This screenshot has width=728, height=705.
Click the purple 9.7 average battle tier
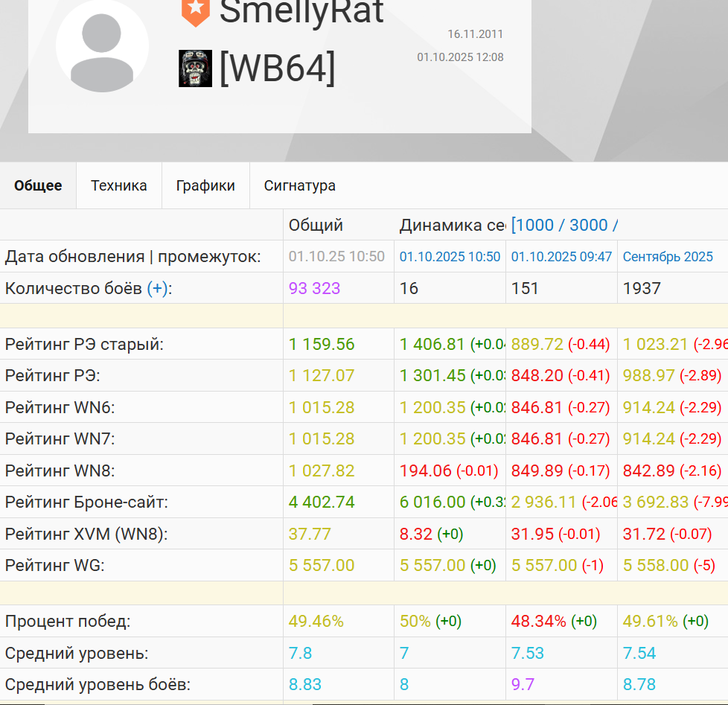(x=523, y=684)
